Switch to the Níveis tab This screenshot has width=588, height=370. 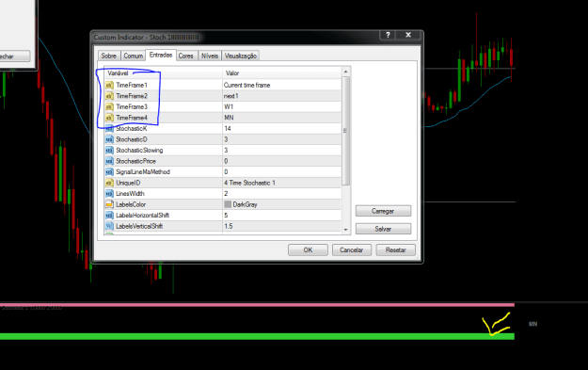pyautogui.click(x=210, y=56)
